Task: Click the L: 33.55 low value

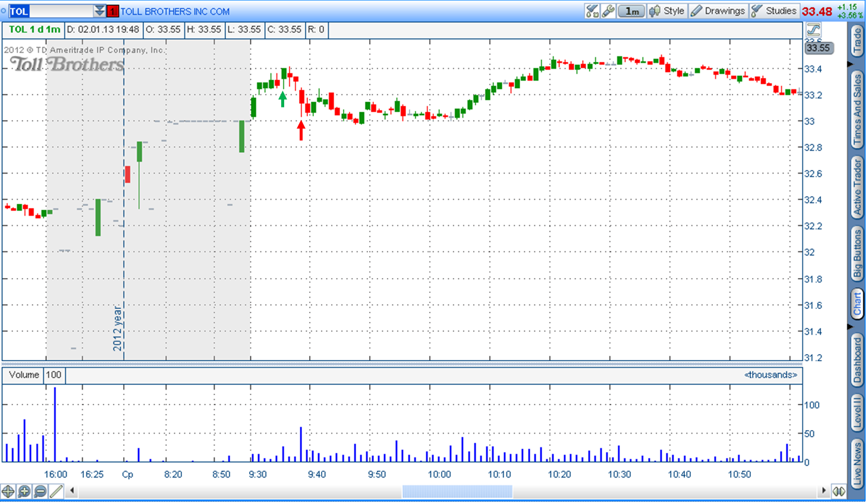Action: tap(244, 30)
